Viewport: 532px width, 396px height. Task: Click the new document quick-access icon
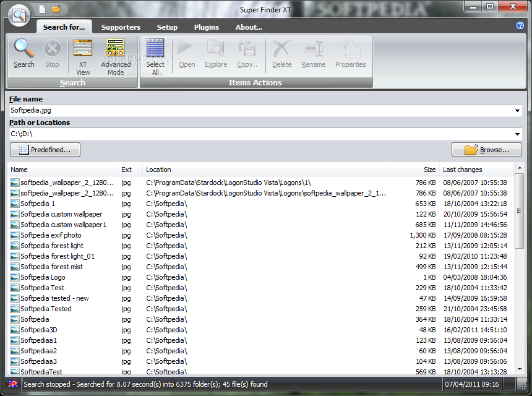pyautogui.click(x=42, y=9)
